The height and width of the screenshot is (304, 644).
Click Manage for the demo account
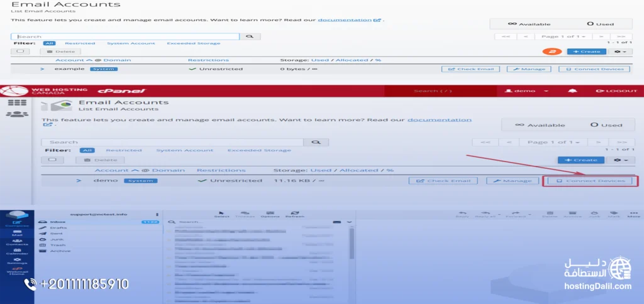(512, 181)
